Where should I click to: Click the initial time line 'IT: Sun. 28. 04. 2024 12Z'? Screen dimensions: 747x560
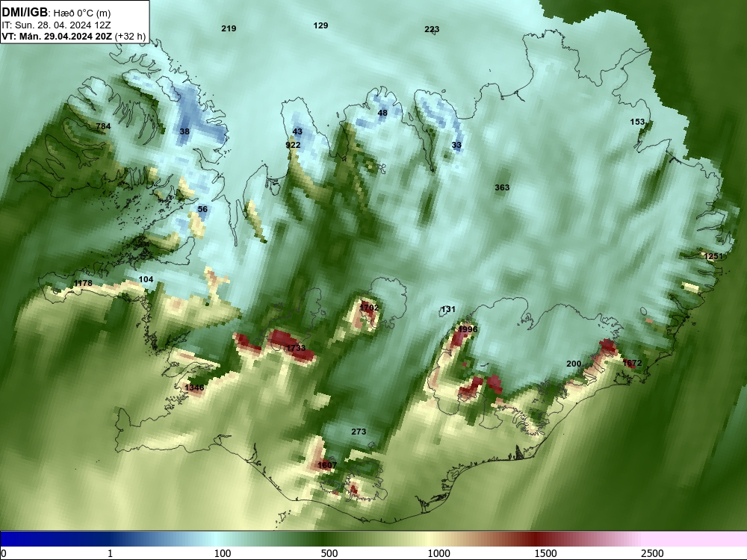click(58, 25)
